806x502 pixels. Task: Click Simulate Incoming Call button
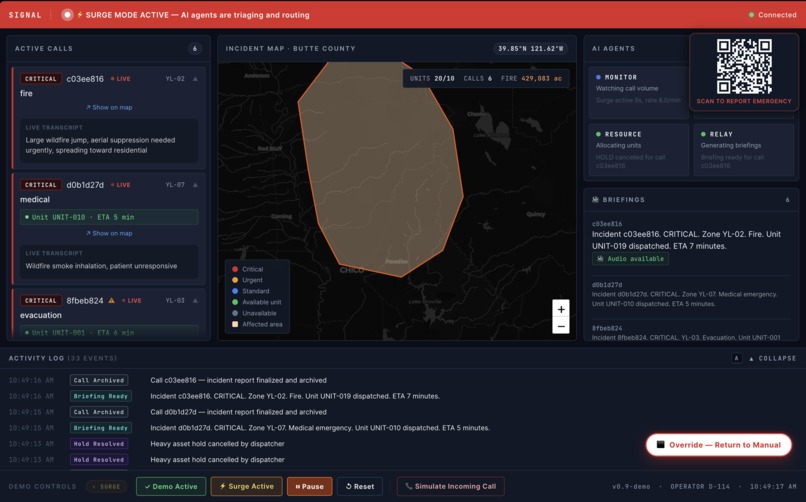click(450, 486)
